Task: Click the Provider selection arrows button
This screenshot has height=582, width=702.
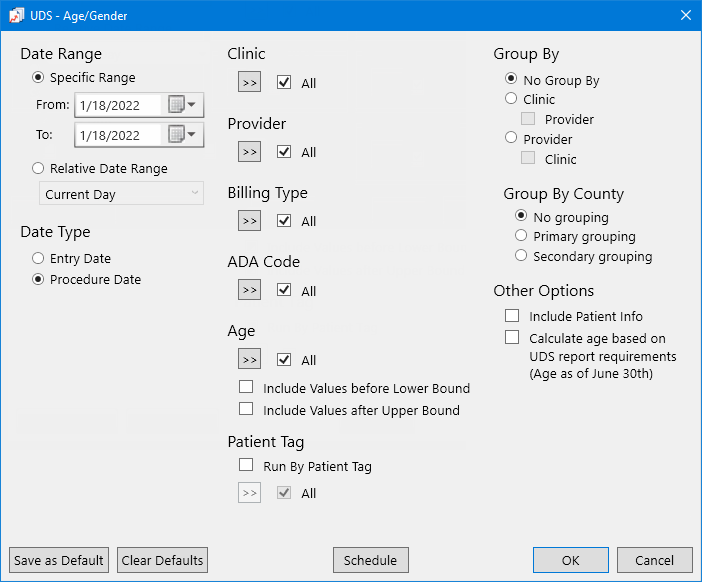Action: pos(249,152)
